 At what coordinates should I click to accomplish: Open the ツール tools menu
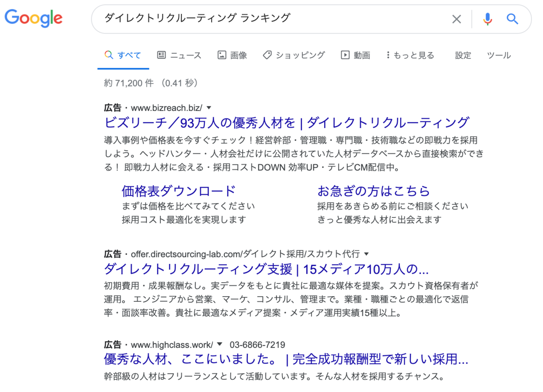tap(498, 55)
